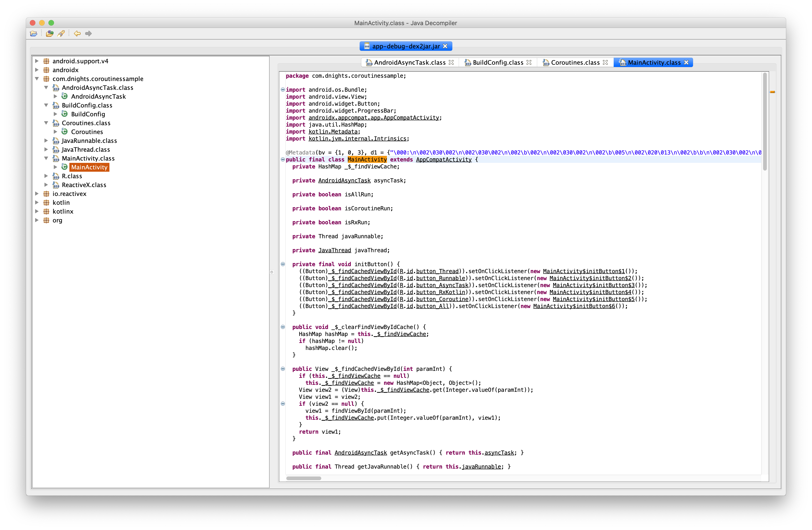The height and width of the screenshot is (530, 812).
Task: Follow the AppCompatActivity link in class declaration
Action: [x=443, y=160]
